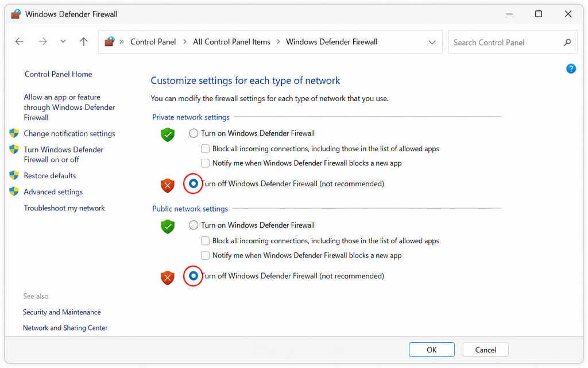
Task: Click Customize settings for each type heading
Action: (245, 80)
